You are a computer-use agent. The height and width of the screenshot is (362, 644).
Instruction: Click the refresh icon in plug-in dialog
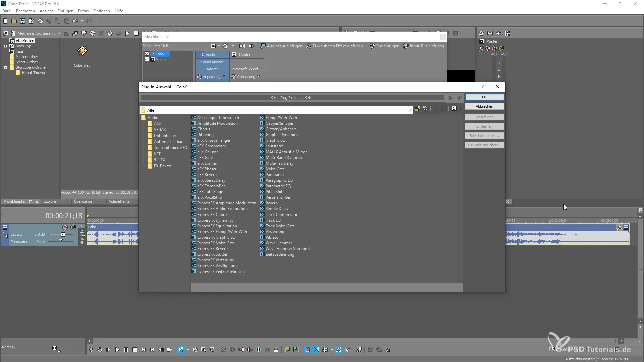[x=425, y=108]
